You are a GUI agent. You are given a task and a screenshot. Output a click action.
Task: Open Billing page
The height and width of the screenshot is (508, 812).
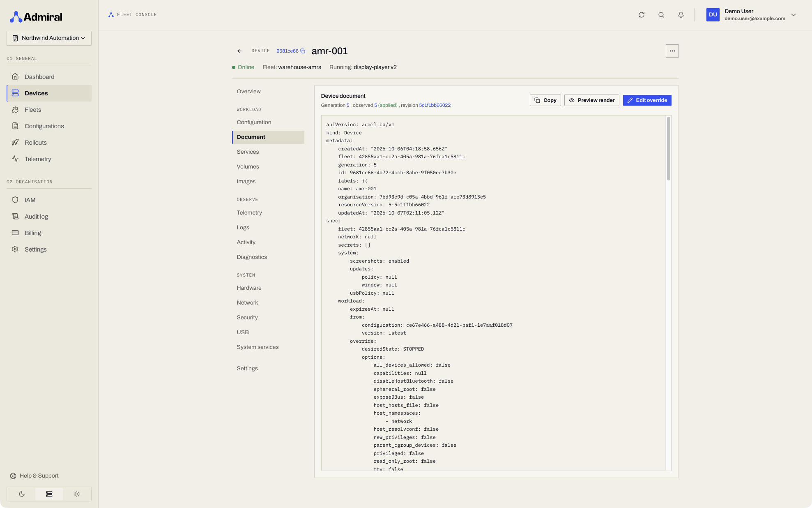pos(49,233)
